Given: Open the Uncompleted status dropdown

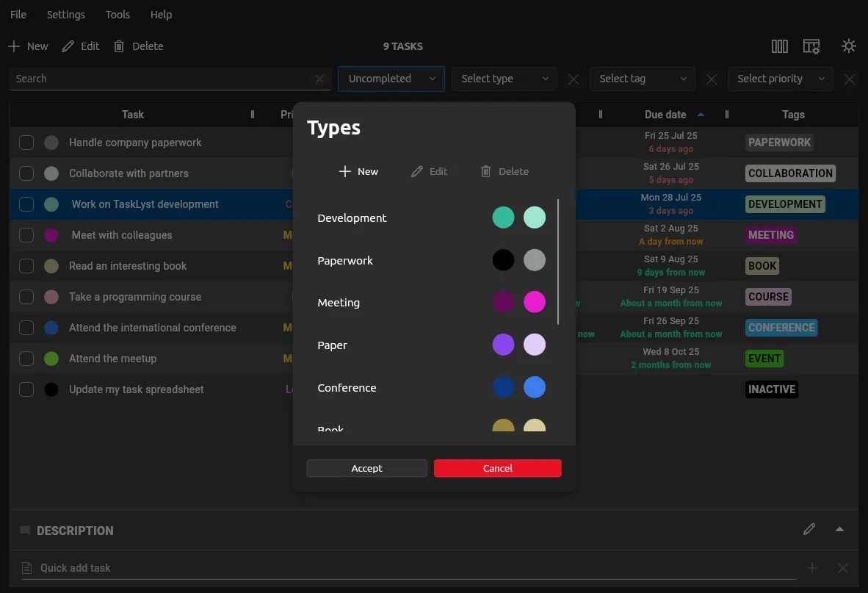Looking at the screenshot, I should (391, 79).
